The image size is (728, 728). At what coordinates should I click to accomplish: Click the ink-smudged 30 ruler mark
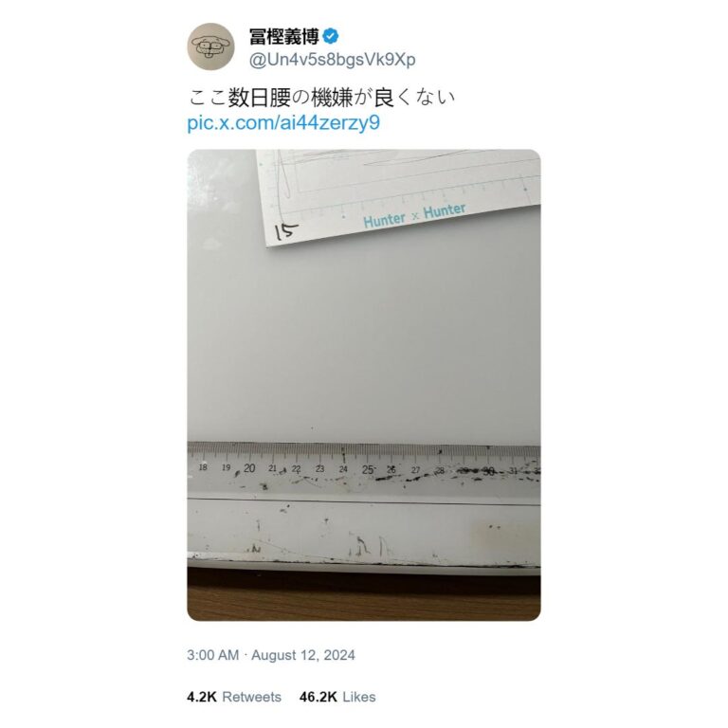(488, 472)
